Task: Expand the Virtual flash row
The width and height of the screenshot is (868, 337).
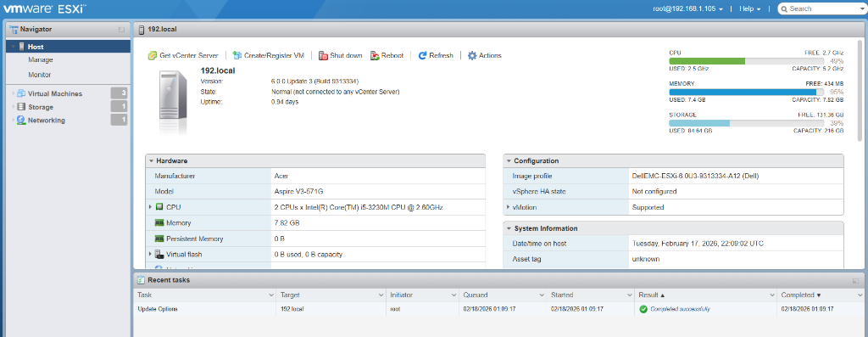Action: [x=151, y=254]
